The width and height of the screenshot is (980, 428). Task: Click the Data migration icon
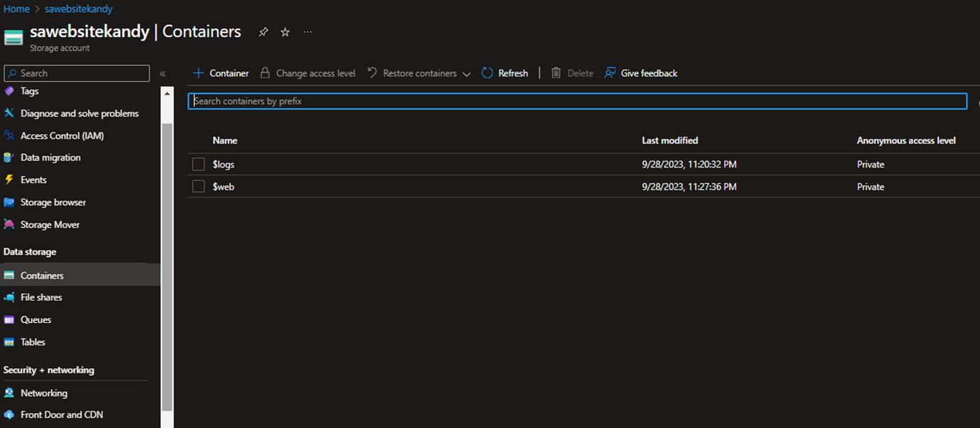coord(9,158)
